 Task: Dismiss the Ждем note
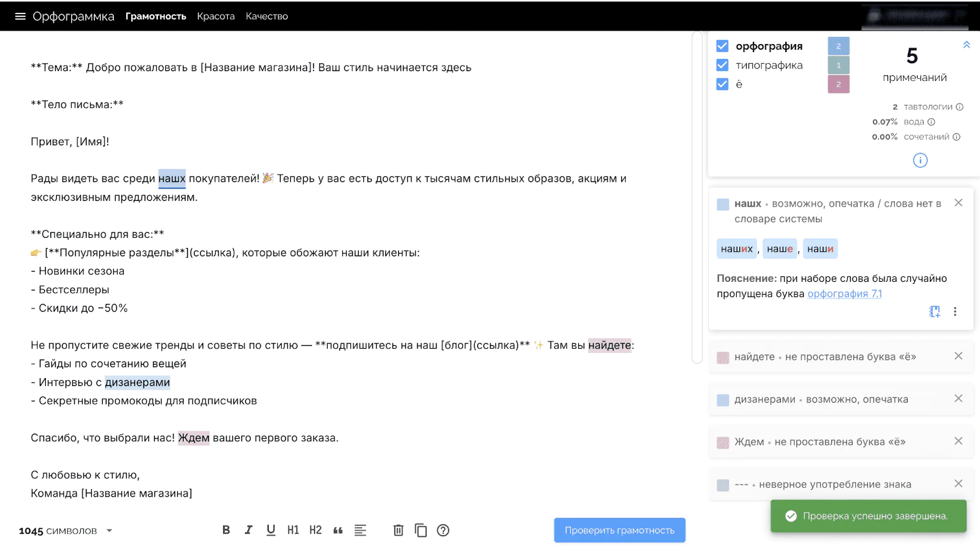[959, 441]
